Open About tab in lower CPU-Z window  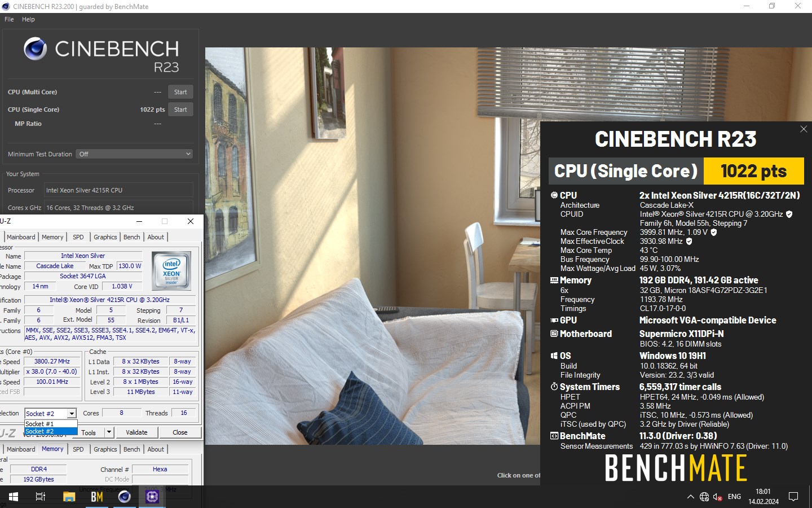click(x=156, y=449)
